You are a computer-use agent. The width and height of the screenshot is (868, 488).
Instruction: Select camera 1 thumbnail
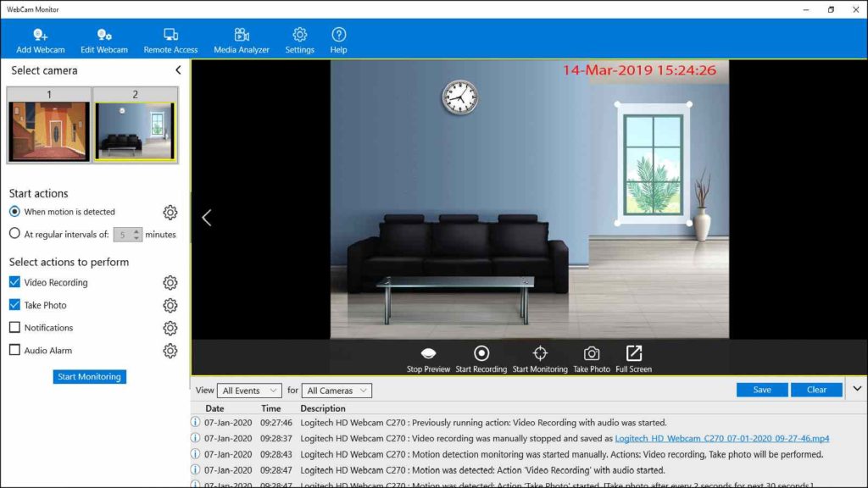click(48, 125)
